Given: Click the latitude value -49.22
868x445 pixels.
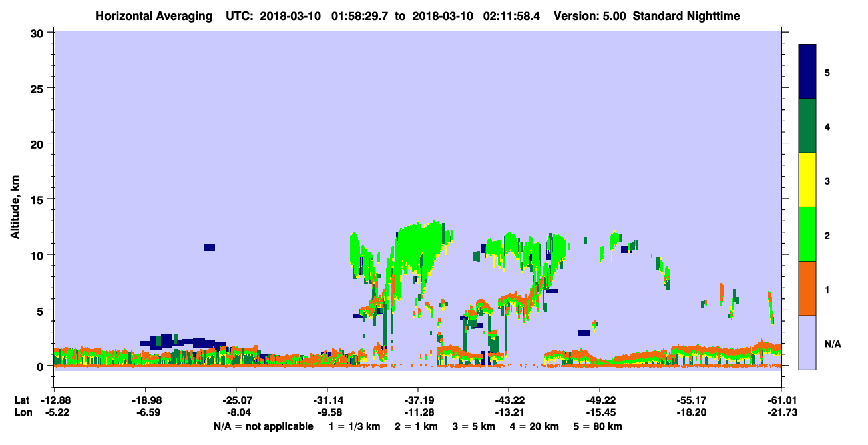Looking at the screenshot, I should pos(600,400).
